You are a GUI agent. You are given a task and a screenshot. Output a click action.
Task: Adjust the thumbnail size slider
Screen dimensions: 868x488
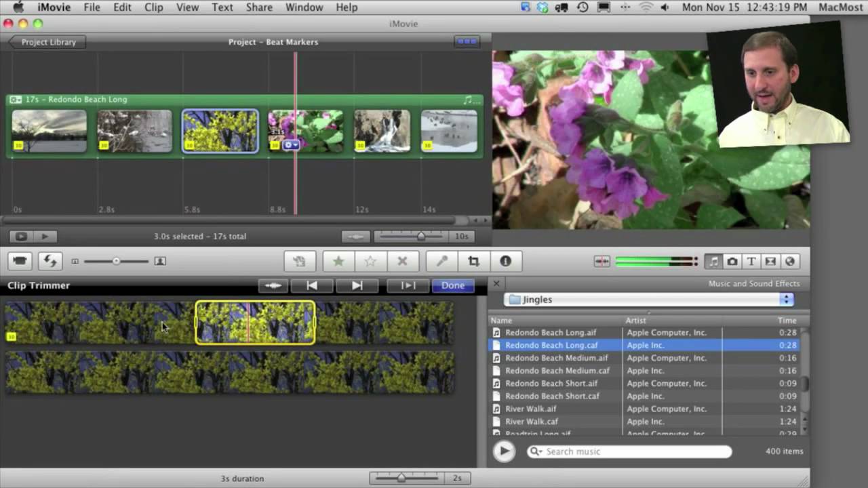point(116,261)
